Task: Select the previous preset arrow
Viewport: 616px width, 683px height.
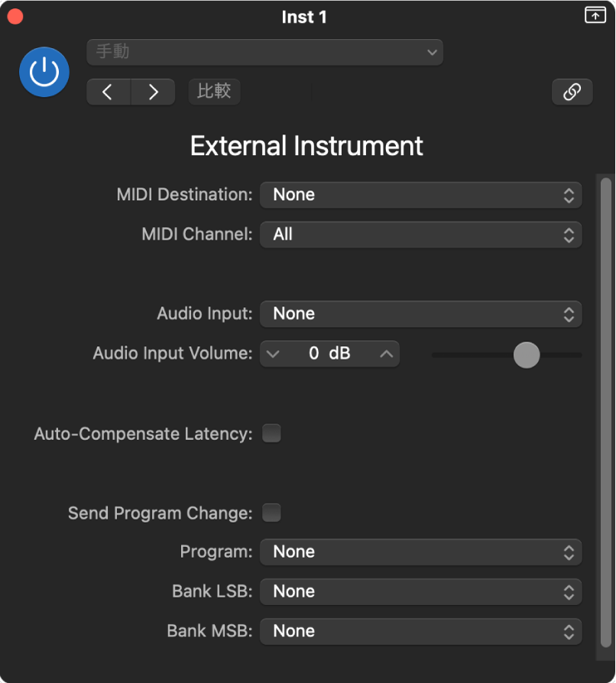Action: tap(108, 92)
